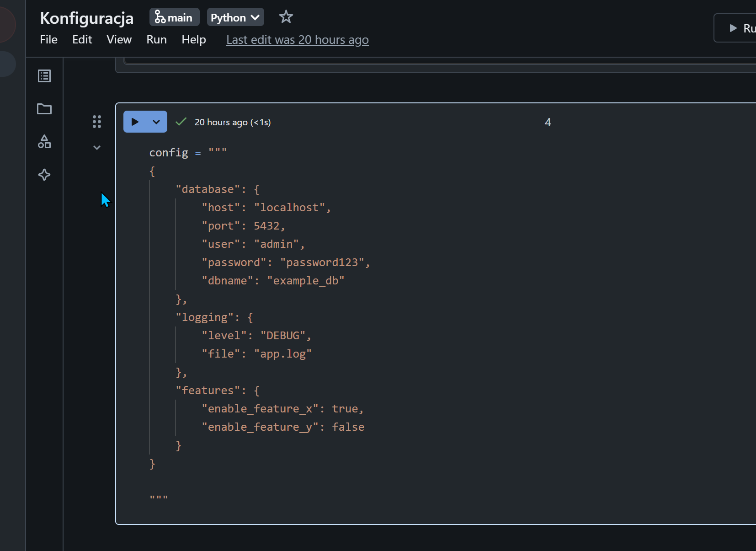Open the AI sparkle assistant in sidebar
Image resolution: width=756 pixels, height=551 pixels.
(44, 175)
